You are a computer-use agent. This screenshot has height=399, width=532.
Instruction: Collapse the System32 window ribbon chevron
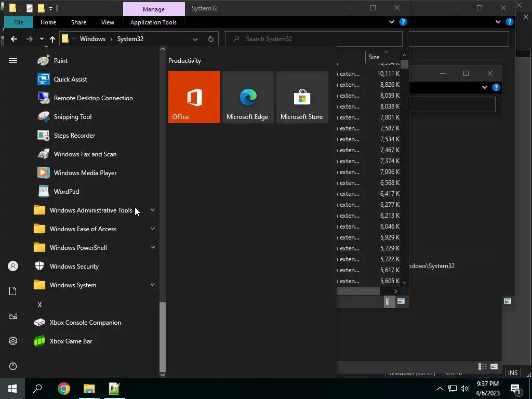392,22
